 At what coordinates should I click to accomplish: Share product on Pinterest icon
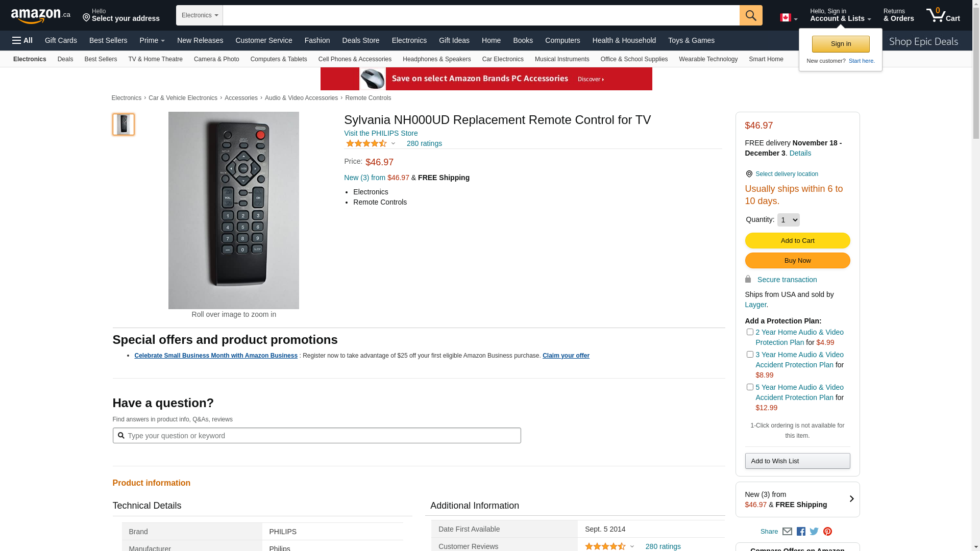click(x=827, y=532)
